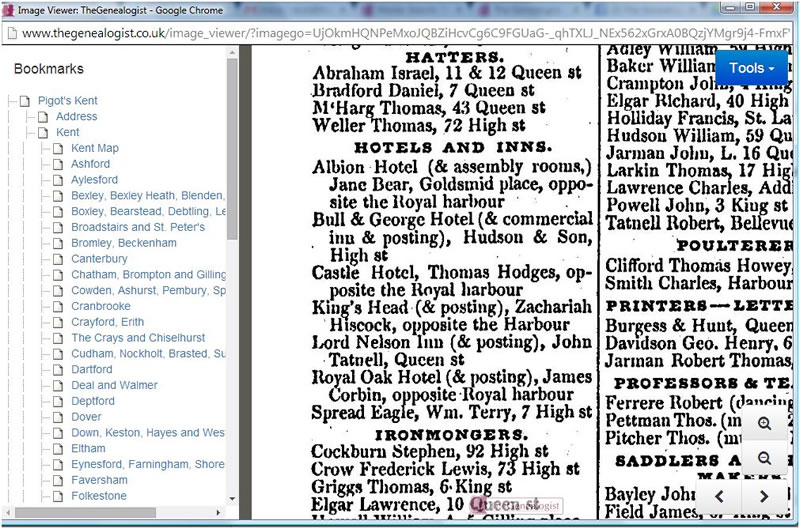The width and height of the screenshot is (800, 529).
Task: Click the page icon beside Deal and Walmer
Action: 58,386
